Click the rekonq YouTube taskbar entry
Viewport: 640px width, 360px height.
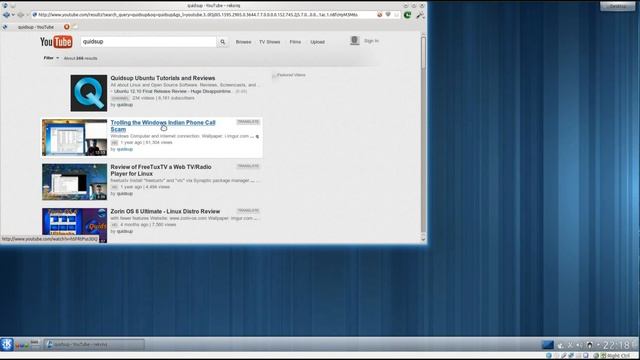pos(94,344)
